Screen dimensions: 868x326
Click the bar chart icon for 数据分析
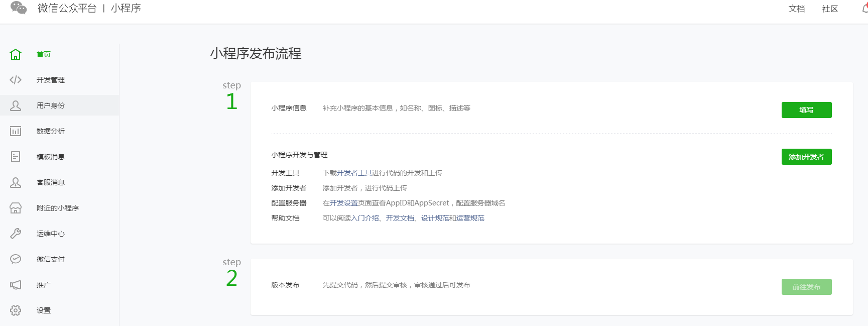click(16, 131)
